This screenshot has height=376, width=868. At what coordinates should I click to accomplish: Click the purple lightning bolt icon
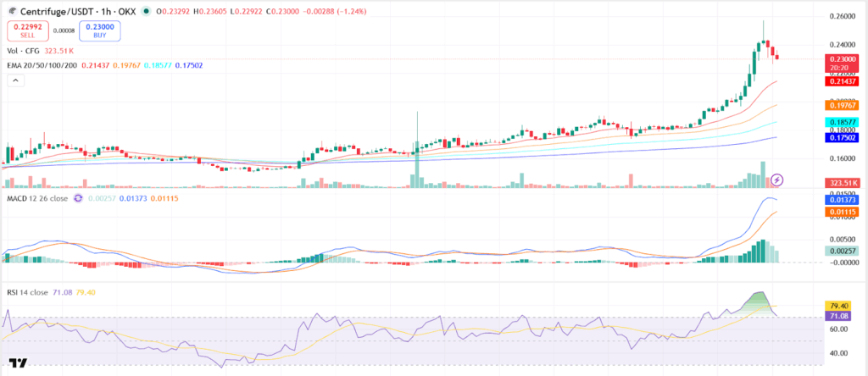[777, 180]
